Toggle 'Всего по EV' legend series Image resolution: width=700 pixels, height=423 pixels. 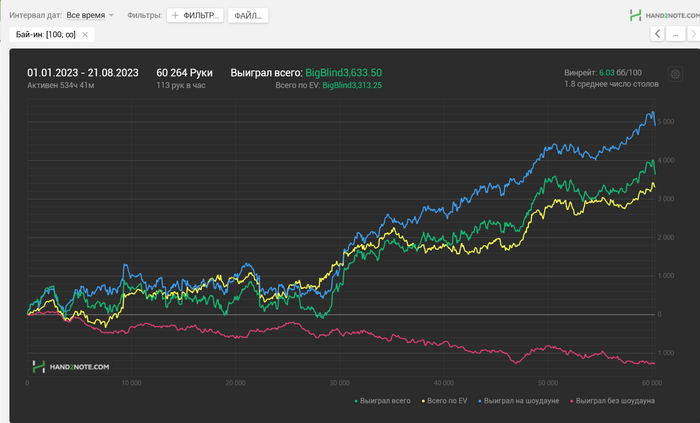click(444, 401)
